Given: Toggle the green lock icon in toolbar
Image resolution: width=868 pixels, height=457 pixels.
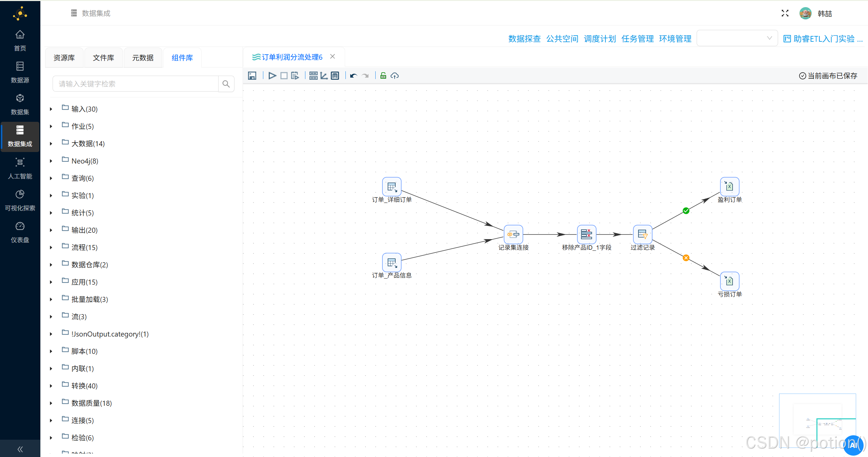Looking at the screenshot, I should click(383, 76).
